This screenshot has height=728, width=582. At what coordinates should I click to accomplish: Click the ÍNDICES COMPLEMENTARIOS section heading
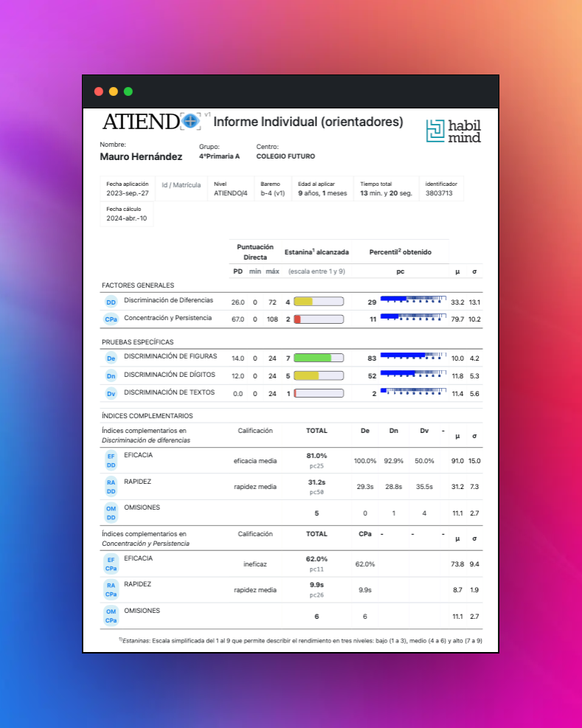click(148, 416)
